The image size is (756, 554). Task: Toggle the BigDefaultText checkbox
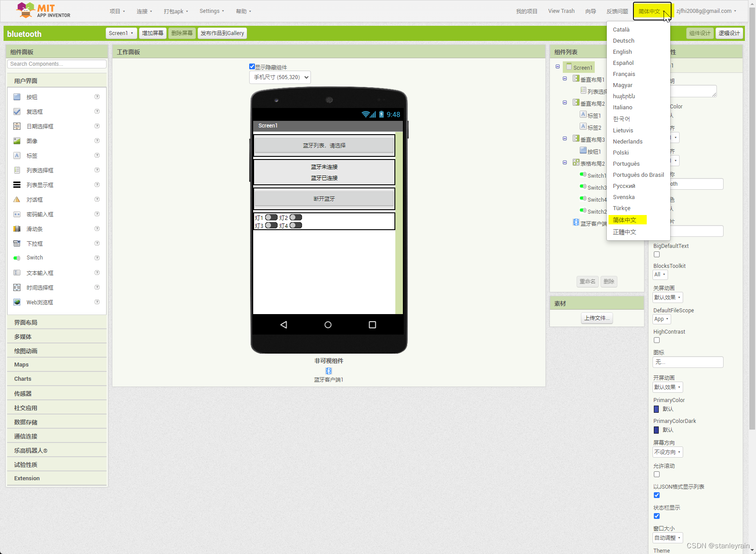[x=657, y=255]
